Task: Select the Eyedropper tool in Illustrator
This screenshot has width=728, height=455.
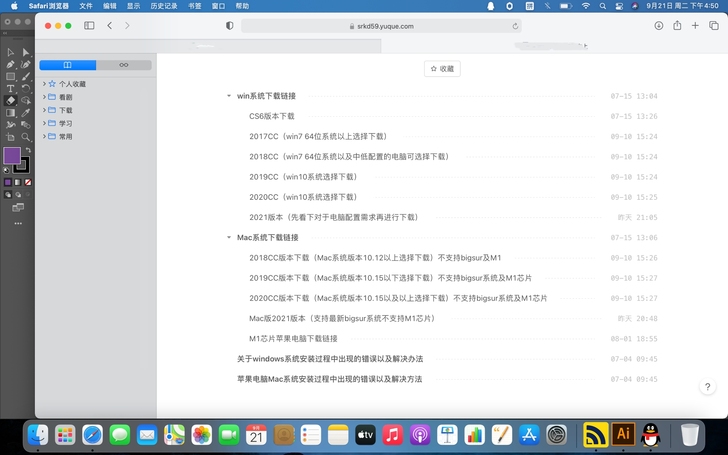Action: (x=26, y=112)
